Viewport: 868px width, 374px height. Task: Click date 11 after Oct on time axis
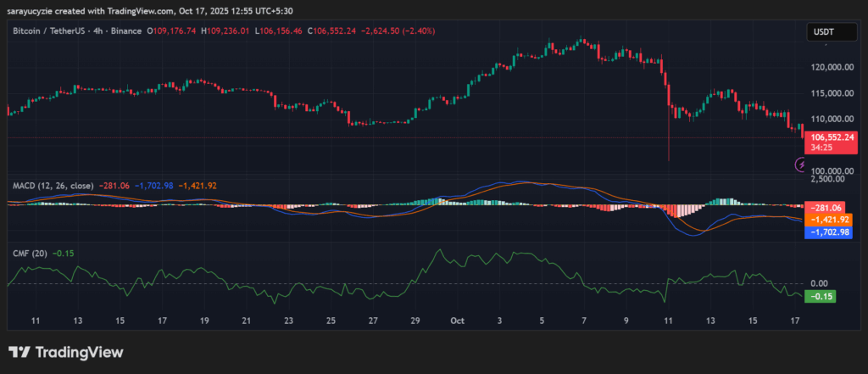tap(668, 321)
